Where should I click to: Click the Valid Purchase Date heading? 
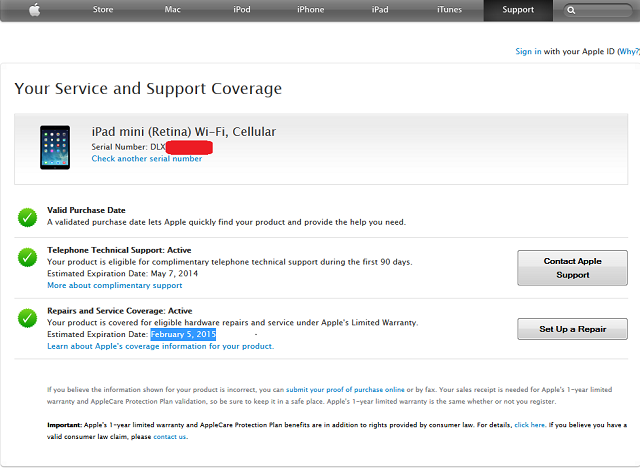point(86,210)
